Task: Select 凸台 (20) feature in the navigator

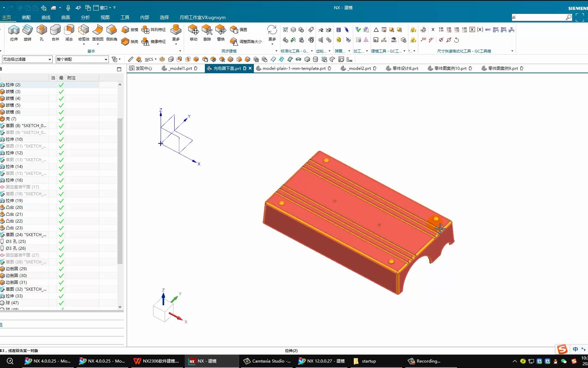Action: pos(14,208)
